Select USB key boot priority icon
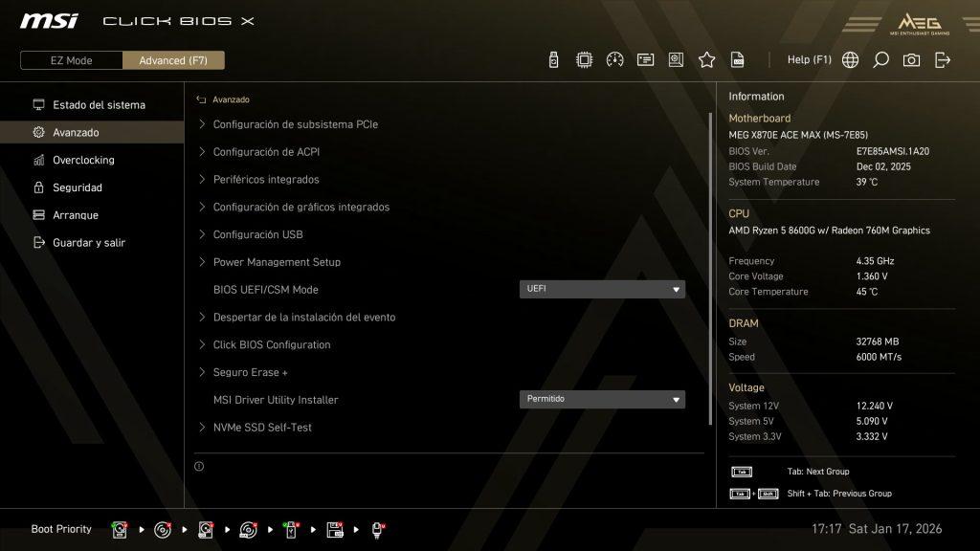980x551 pixels. (x=291, y=530)
